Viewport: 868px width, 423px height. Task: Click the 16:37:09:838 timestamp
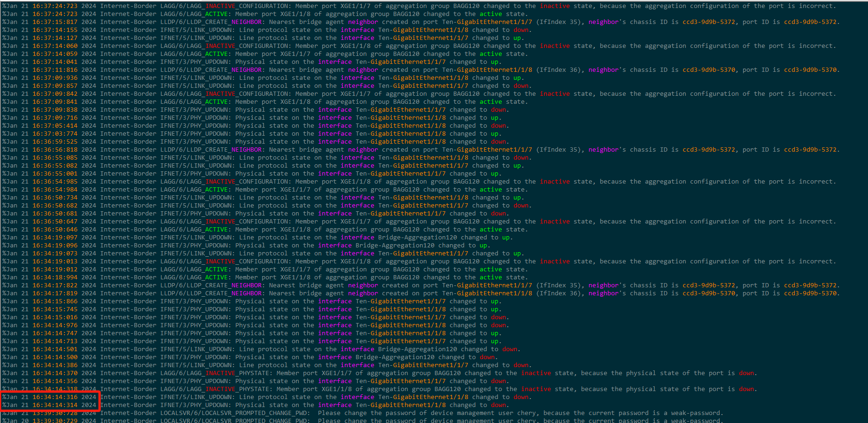55,110
